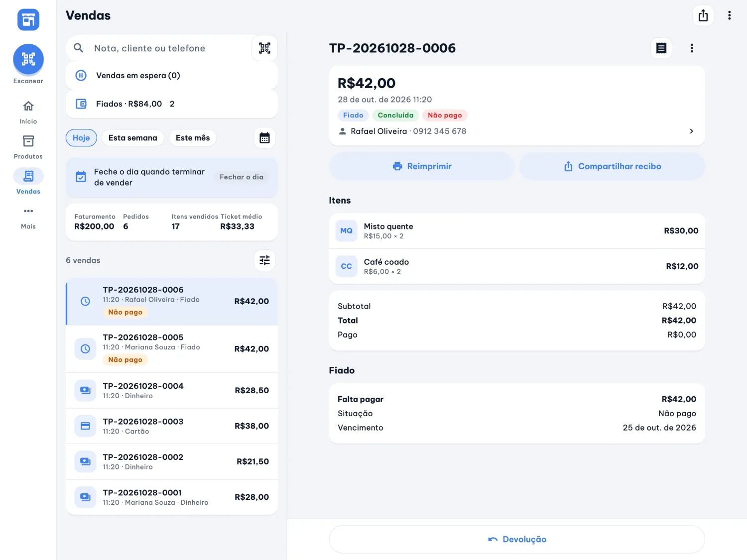This screenshot has height=560, width=747.
Task: Open Misto quente item
Action: click(x=517, y=231)
